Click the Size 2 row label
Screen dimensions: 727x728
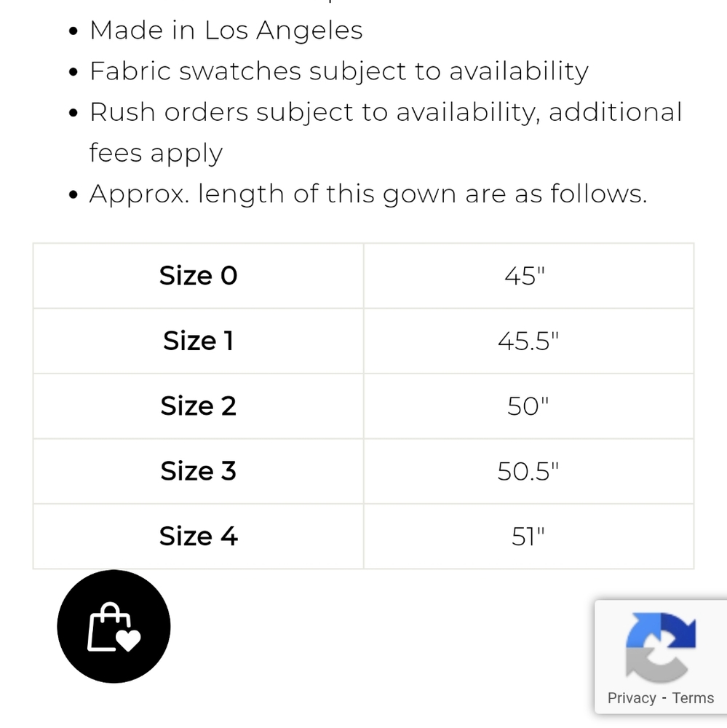[x=199, y=406]
